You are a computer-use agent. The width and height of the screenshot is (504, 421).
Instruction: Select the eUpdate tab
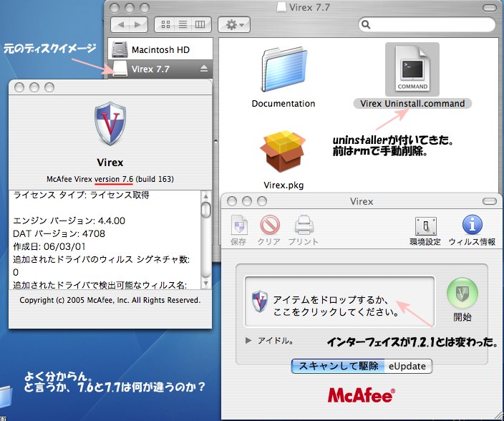click(408, 366)
